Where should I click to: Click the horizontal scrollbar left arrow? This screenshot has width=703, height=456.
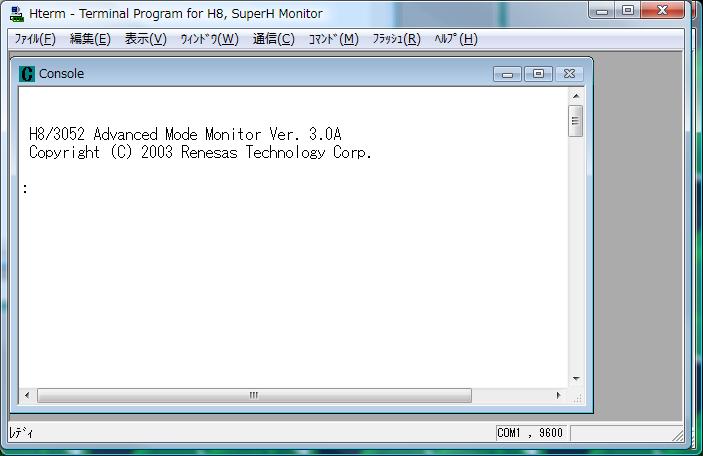pos(27,396)
